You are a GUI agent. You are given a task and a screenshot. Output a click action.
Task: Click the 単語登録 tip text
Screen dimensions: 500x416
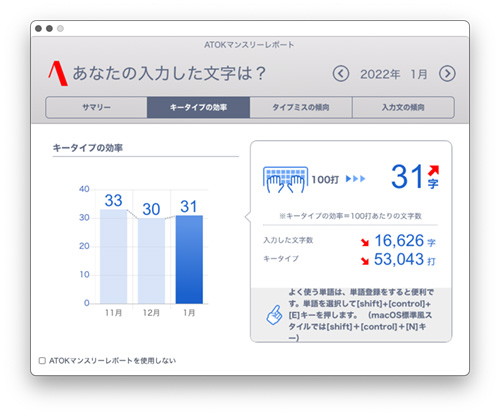360,315
